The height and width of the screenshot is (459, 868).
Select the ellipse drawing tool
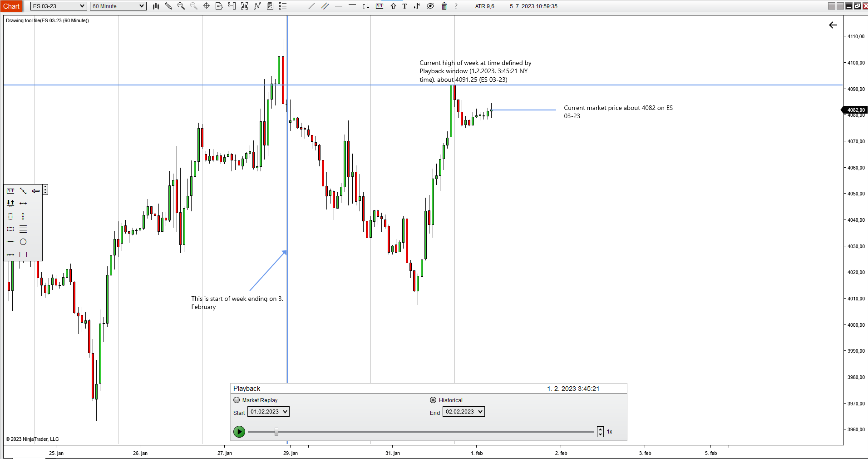tap(23, 242)
